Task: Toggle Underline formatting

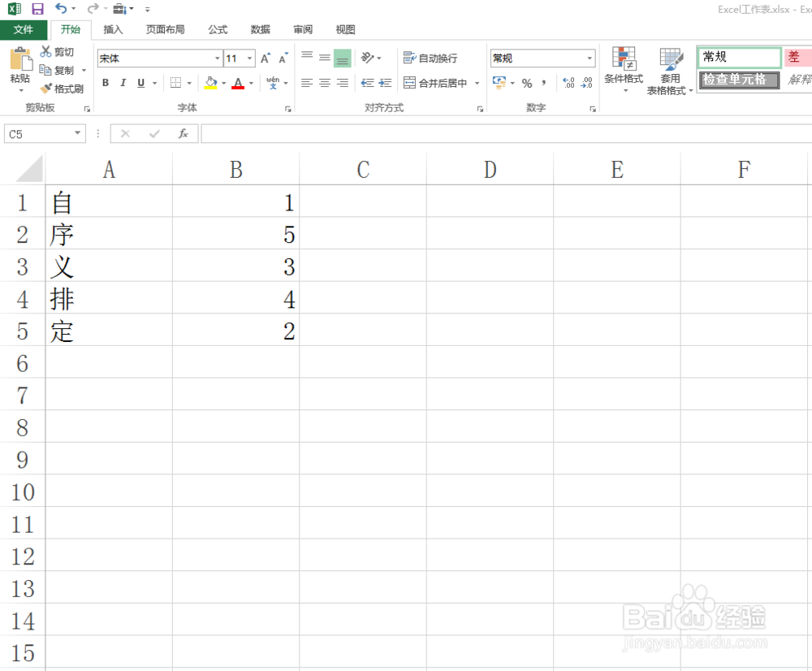Action: tap(140, 83)
